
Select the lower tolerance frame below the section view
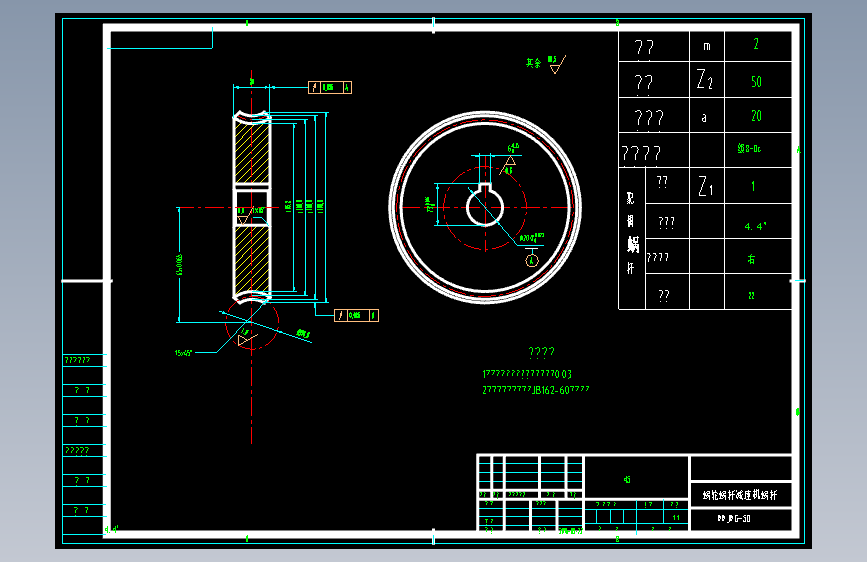[x=356, y=315]
